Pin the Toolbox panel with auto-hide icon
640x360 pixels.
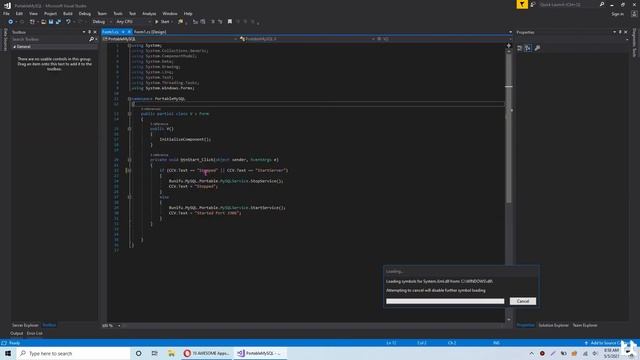(x=90, y=32)
